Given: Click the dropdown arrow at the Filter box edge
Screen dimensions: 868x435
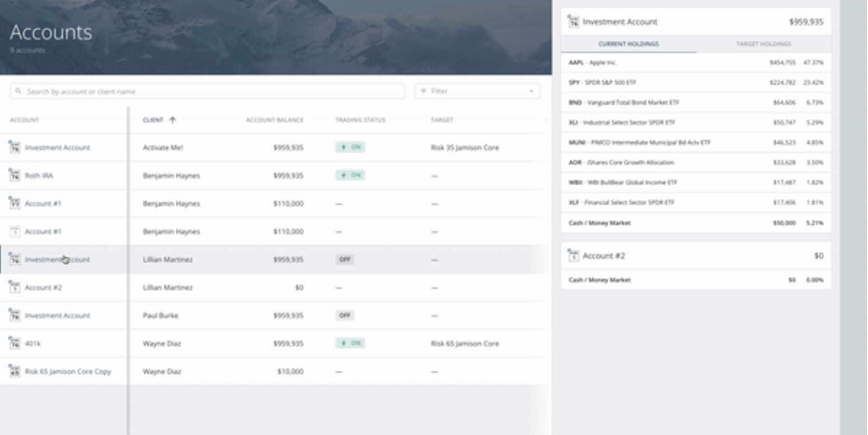Looking at the screenshot, I should pyautogui.click(x=531, y=91).
